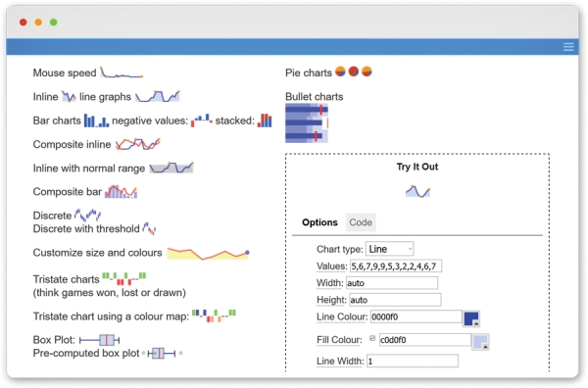
Task: Click the Fill Colour text field
Action: coord(425,340)
